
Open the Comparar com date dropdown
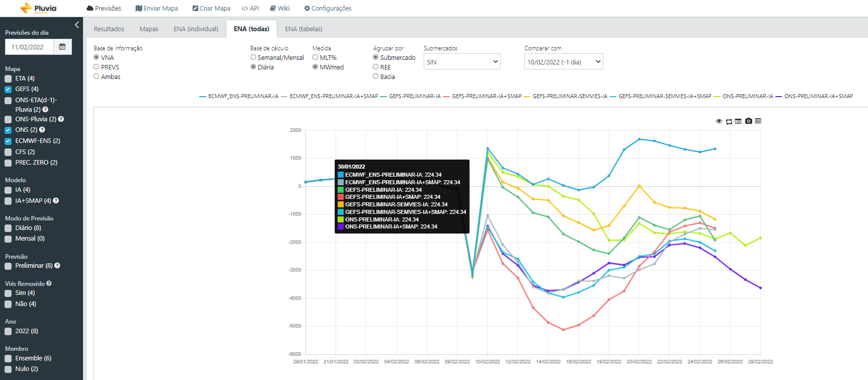coord(564,61)
